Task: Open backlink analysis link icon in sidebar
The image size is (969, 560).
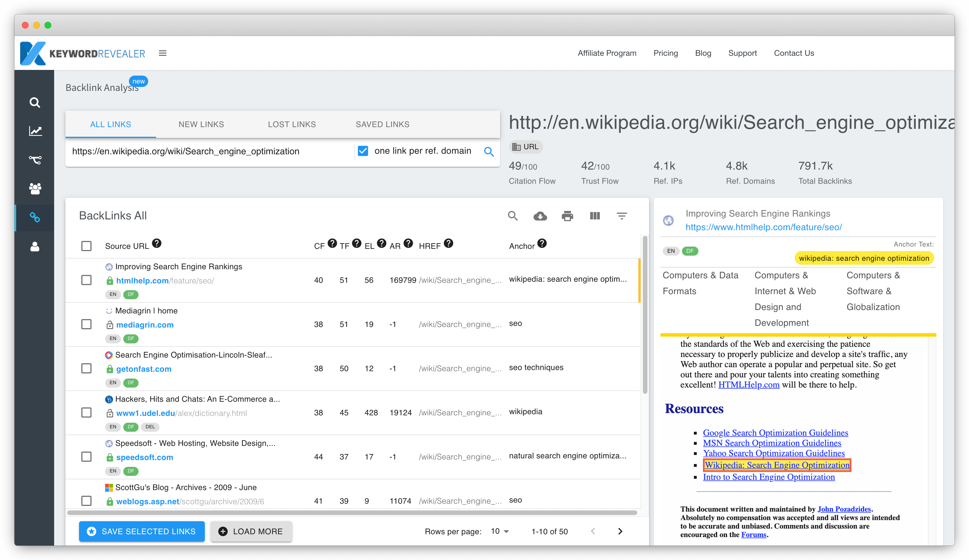Action: (35, 217)
